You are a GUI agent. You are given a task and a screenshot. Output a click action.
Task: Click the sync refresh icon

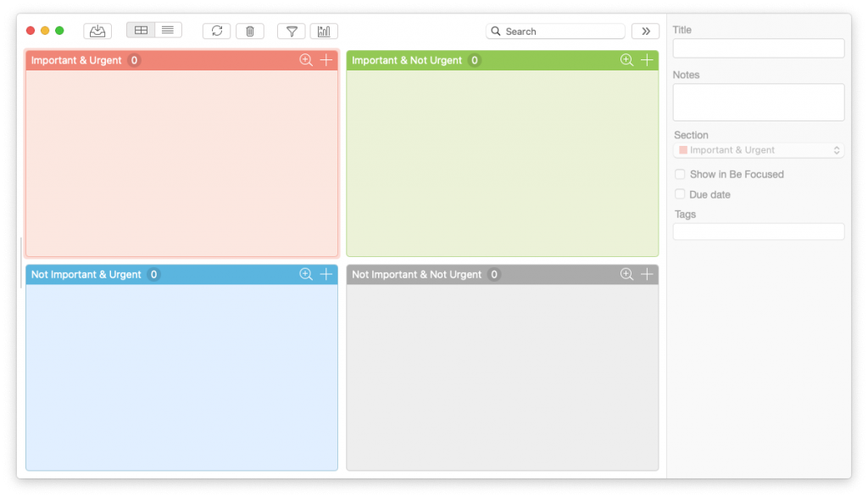point(216,31)
